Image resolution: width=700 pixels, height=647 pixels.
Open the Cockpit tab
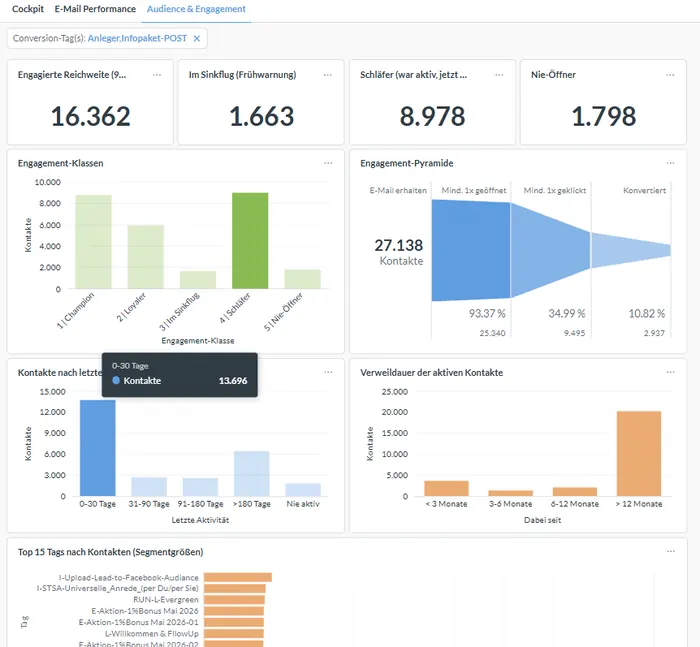click(28, 9)
